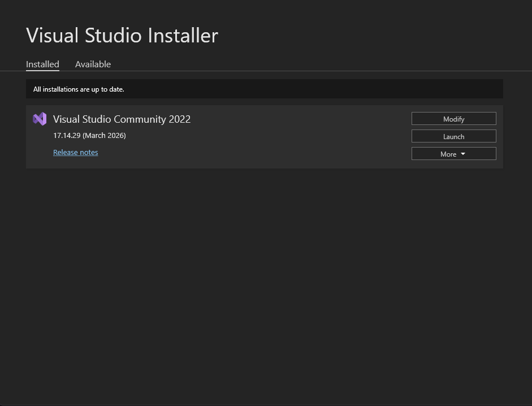Select the Visual Studio Community 2022 title

click(122, 119)
